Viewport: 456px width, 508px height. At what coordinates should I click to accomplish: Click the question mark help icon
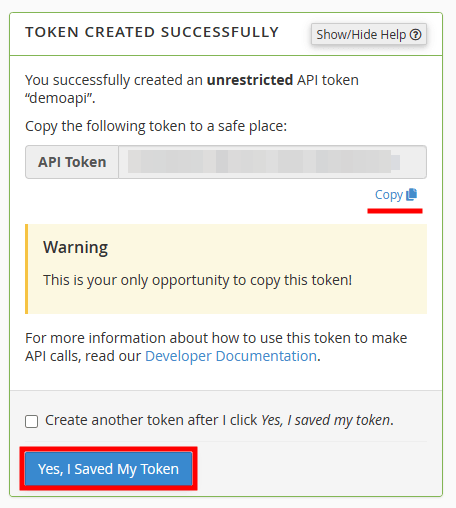(416, 35)
